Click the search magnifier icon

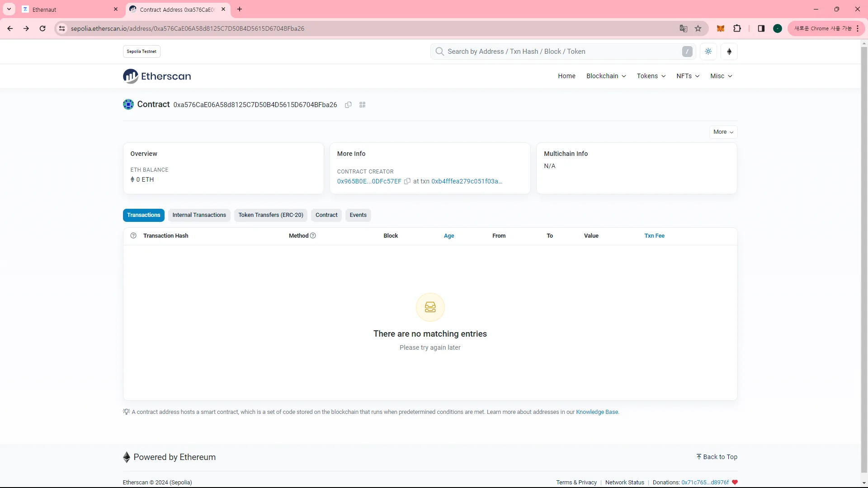tap(439, 52)
